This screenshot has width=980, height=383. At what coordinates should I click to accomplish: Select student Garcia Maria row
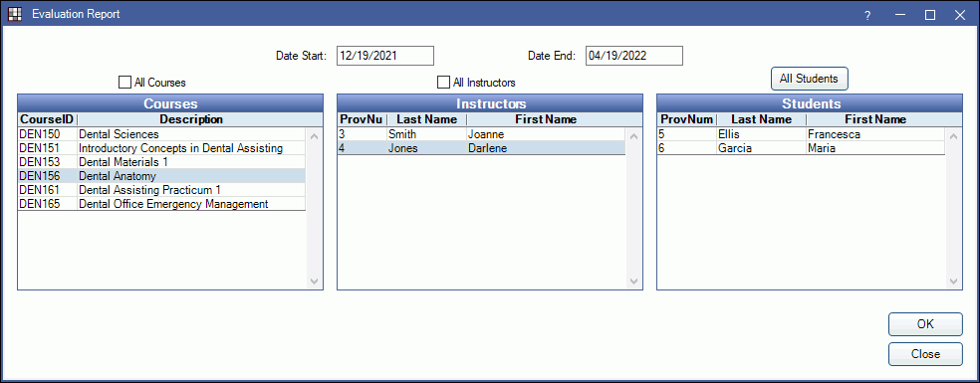(x=802, y=148)
